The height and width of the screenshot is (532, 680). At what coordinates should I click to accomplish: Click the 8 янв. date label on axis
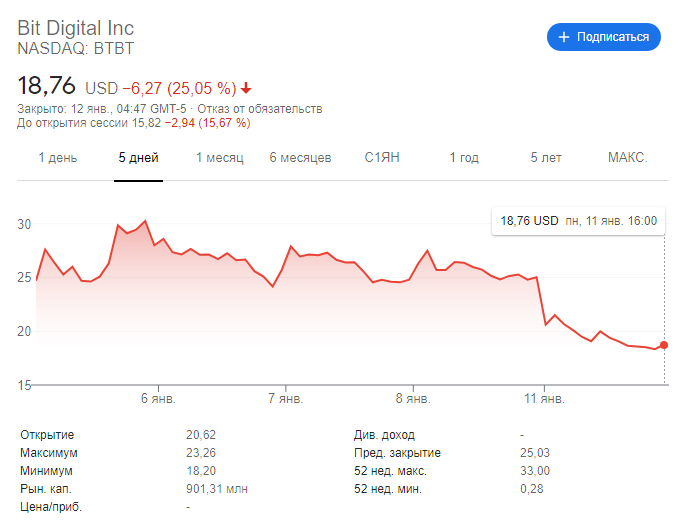point(413,398)
